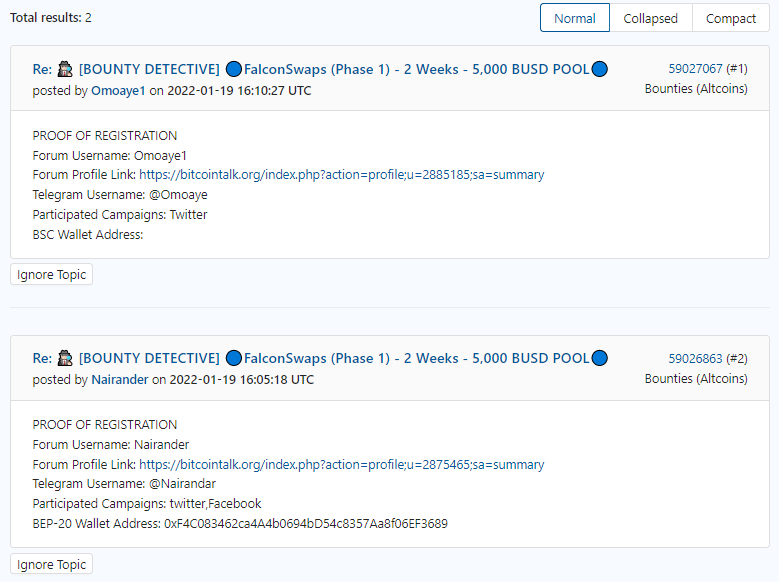Click timestamp 2022-01-19 16:10:27 UTC
Image resolution: width=779 pixels, height=582 pixels.
click(x=239, y=91)
